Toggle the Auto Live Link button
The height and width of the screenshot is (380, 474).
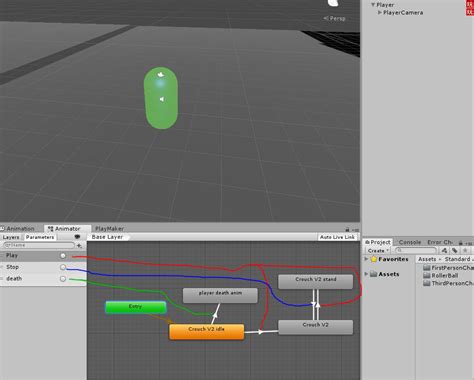pyautogui.click(x=337, y=237)
